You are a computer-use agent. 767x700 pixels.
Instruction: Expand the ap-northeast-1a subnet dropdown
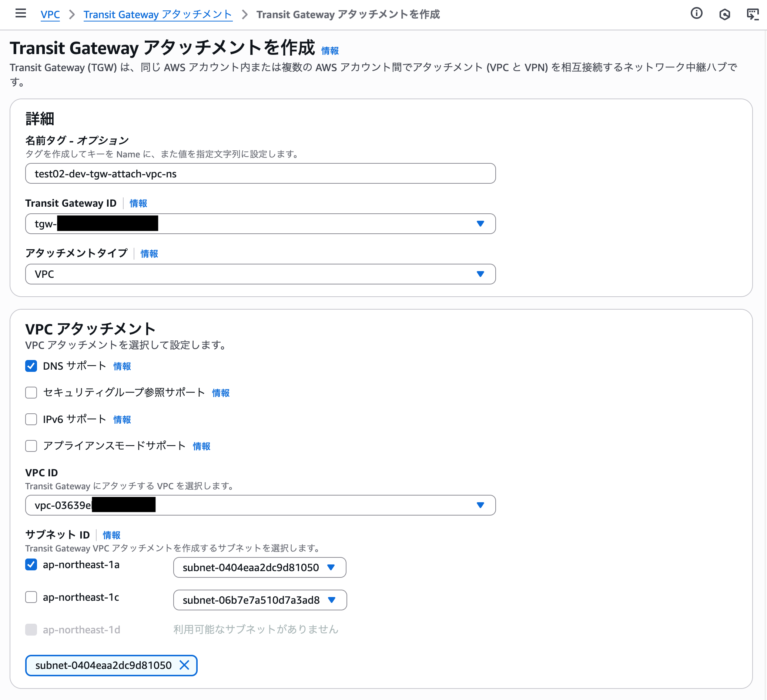click(332, 567)
